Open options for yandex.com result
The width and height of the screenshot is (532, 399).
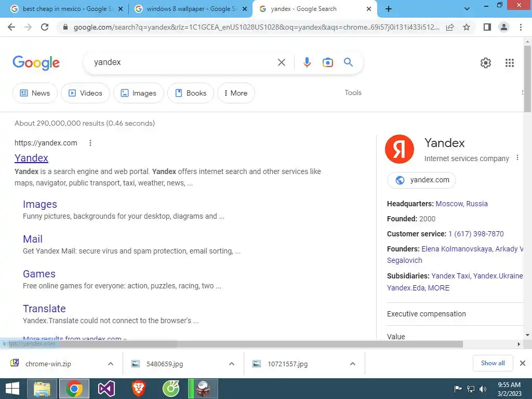[90, 143]
